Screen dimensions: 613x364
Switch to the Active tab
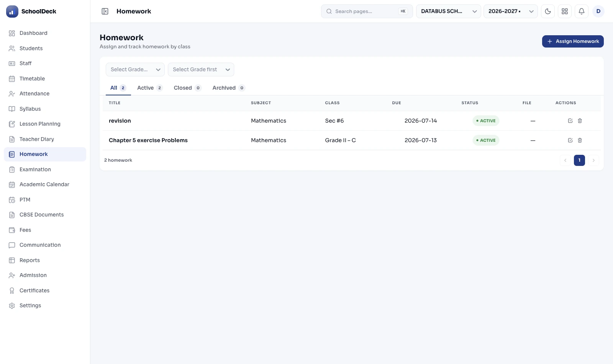pyautogui.click(x=150, y=88)
